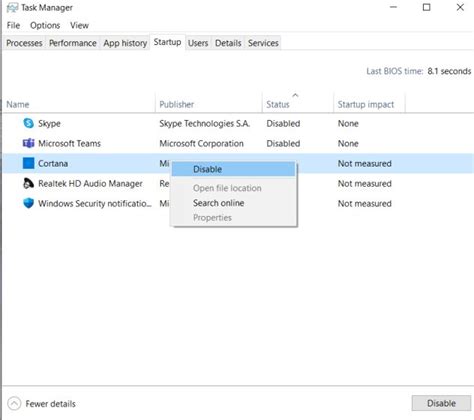Image resolution: width=474 pixels, height=420 pixels.
Task: Click the Task Manager title bar icon
Action: click(12, 8)
